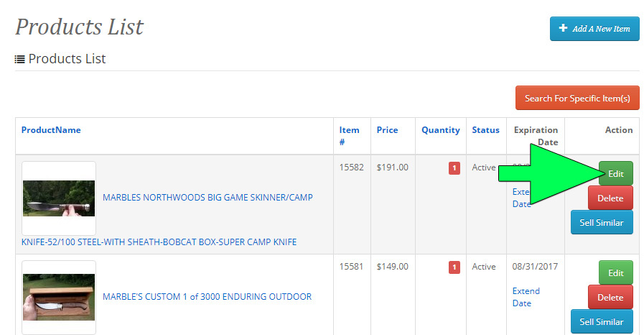
Task: Sort the table by ProductName
Action: click(x=51, y=130)
